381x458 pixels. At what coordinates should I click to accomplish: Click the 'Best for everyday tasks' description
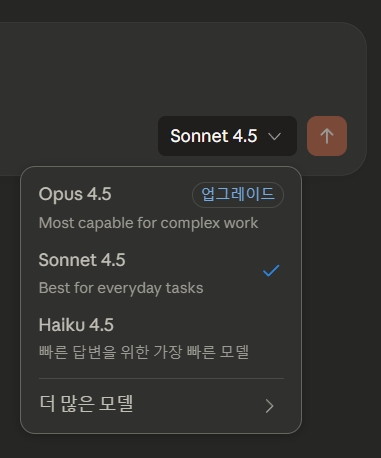click(x=121, y=288)
